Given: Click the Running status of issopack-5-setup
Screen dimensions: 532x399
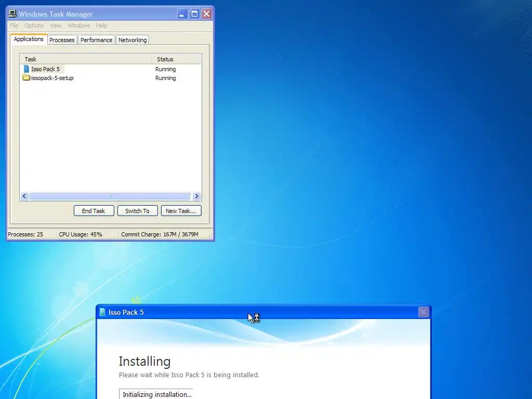Looking at the screenshot, I should click(x=166, y=78).
